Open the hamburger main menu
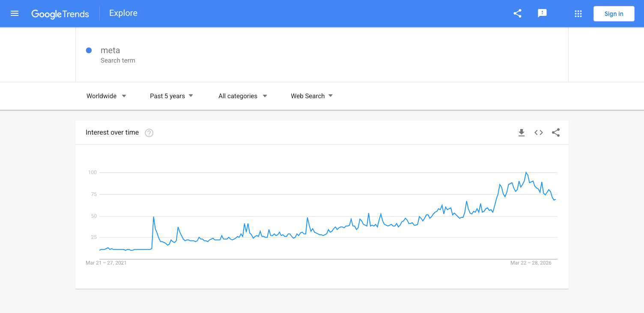The width and height of the screenshot is (644, 313). pyautogui.click(x=15, y=13)
